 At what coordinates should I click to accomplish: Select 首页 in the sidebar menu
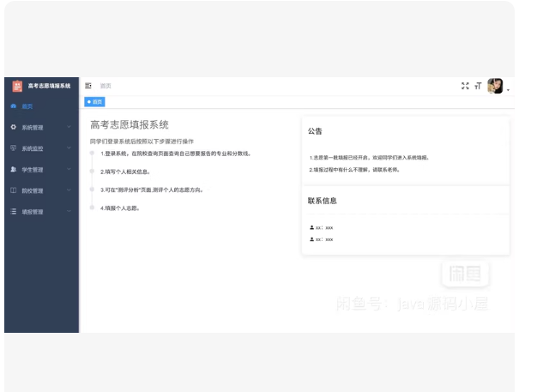(41, 106)
